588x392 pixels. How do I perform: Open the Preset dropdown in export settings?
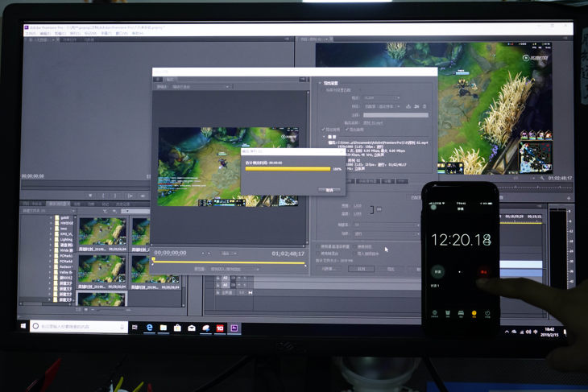click(x=383, y=106)
